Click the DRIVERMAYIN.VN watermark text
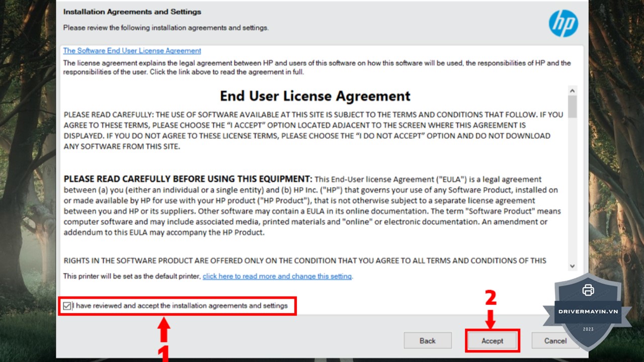The image size is (644, 362). (x=588, y=311)
